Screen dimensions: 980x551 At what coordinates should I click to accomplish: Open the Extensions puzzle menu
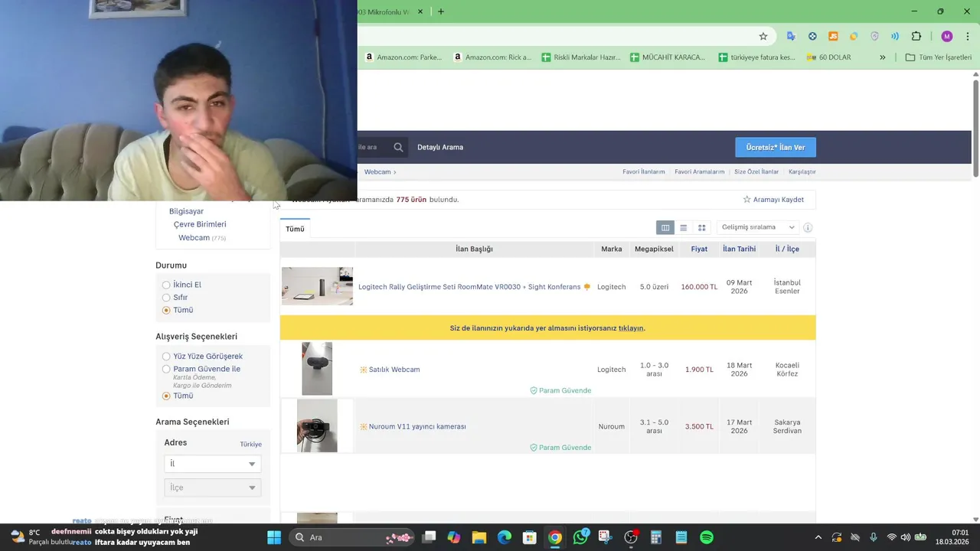point(916,36)
